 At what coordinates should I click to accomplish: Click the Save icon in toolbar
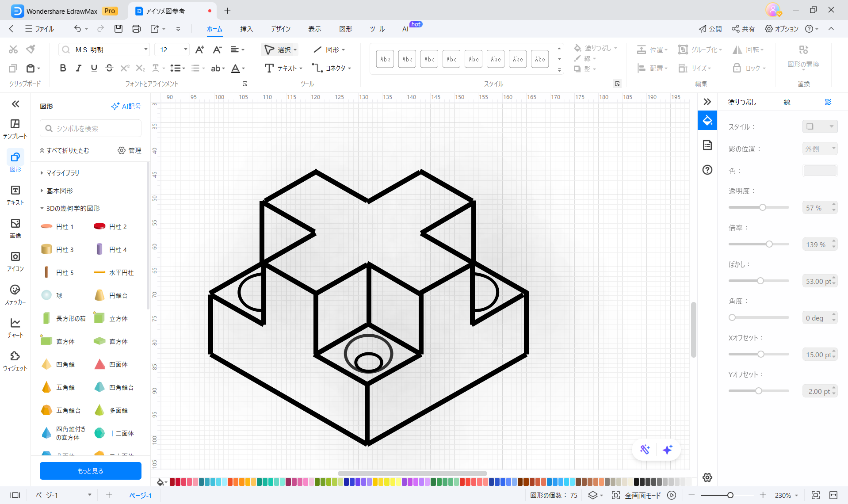click(118, 29)
